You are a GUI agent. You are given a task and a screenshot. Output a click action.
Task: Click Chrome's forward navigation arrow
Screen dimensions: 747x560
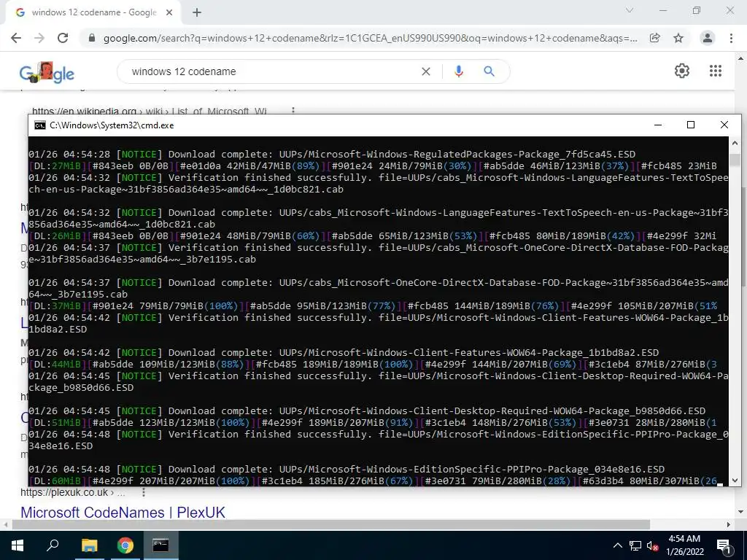point(39,38)
